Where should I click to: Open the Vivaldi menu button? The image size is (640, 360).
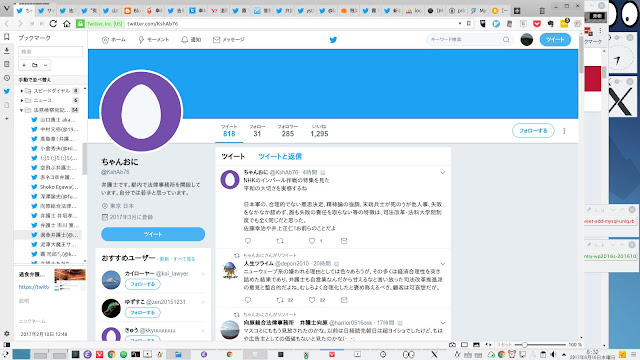click(7, 9)
